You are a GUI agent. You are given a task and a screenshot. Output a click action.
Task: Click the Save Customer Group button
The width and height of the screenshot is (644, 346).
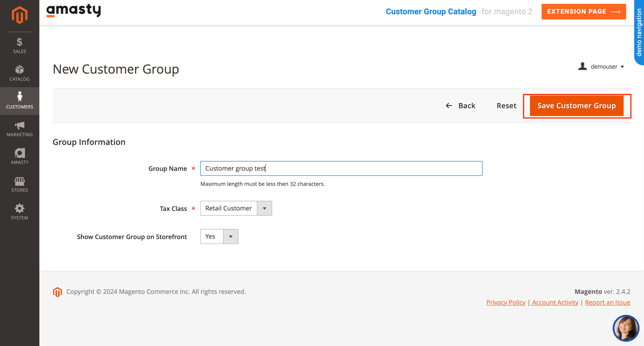point(577,106)
